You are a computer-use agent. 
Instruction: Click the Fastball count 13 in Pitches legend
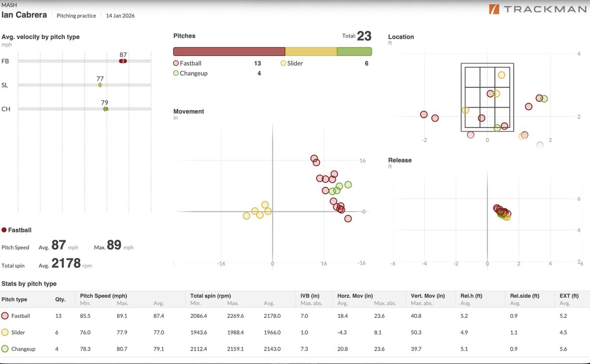[258, 63]
